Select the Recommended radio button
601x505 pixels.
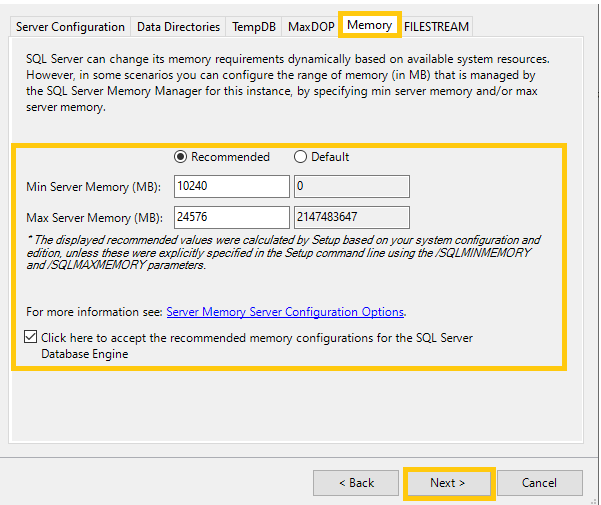click(x=181, y=157)
